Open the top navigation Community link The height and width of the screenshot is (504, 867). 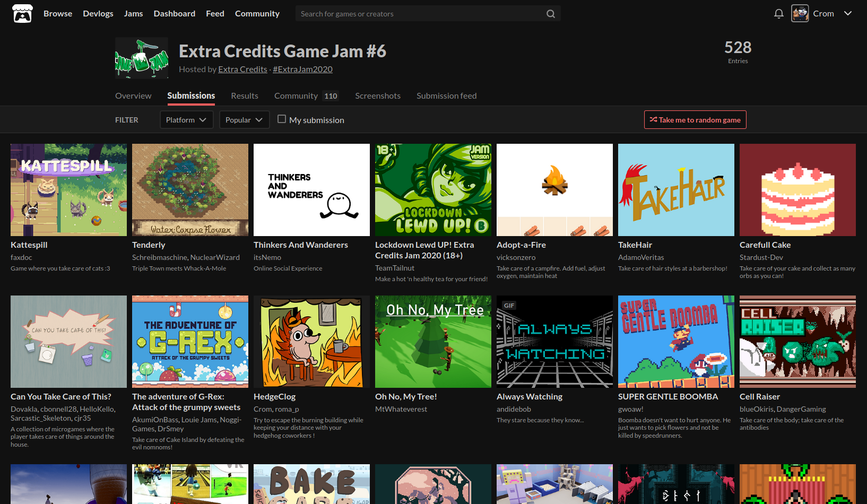tap(257, 14)
